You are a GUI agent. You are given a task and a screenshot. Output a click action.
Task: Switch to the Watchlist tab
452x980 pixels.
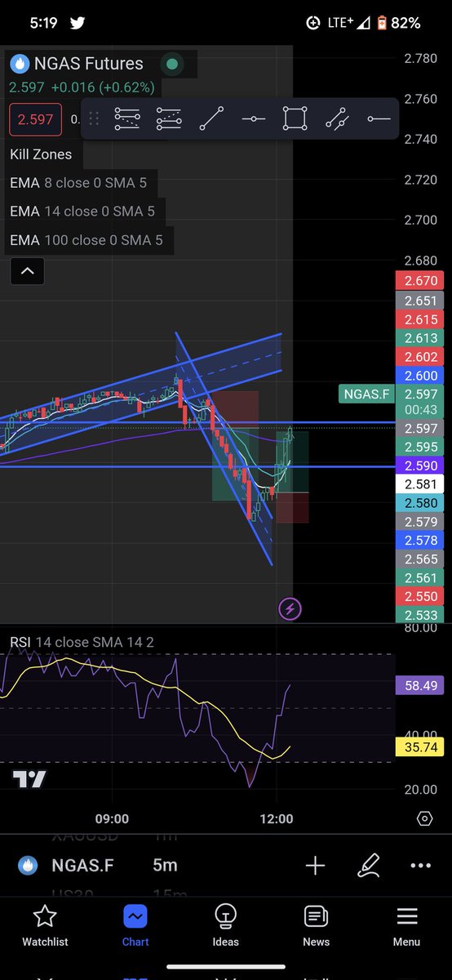(45, 924)
